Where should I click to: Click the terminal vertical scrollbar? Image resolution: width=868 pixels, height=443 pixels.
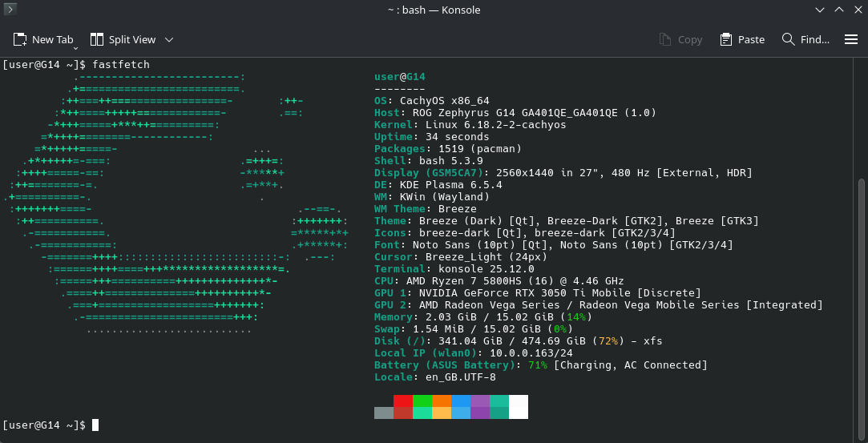tap(861, 308)
